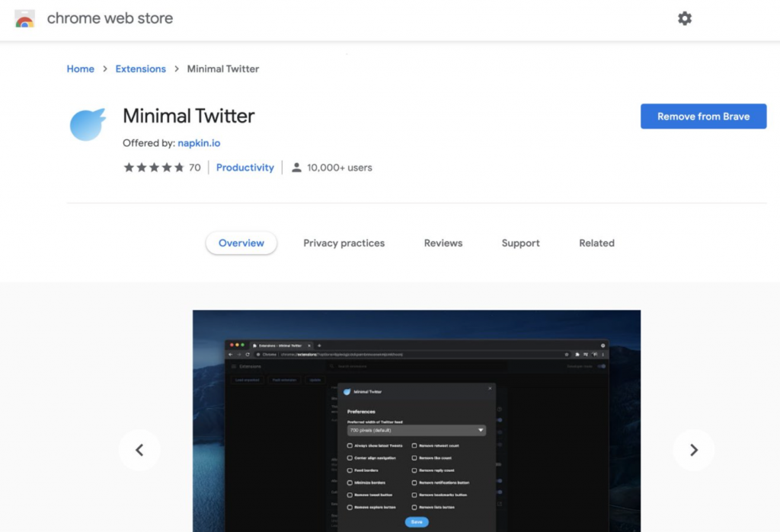Click the dialog close X in preview image

490,388
